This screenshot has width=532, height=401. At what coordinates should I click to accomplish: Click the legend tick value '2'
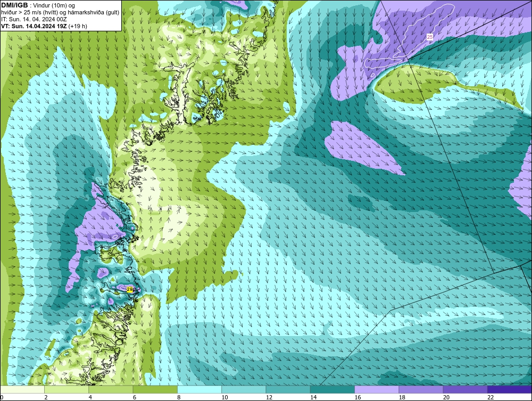click(46, 397)
